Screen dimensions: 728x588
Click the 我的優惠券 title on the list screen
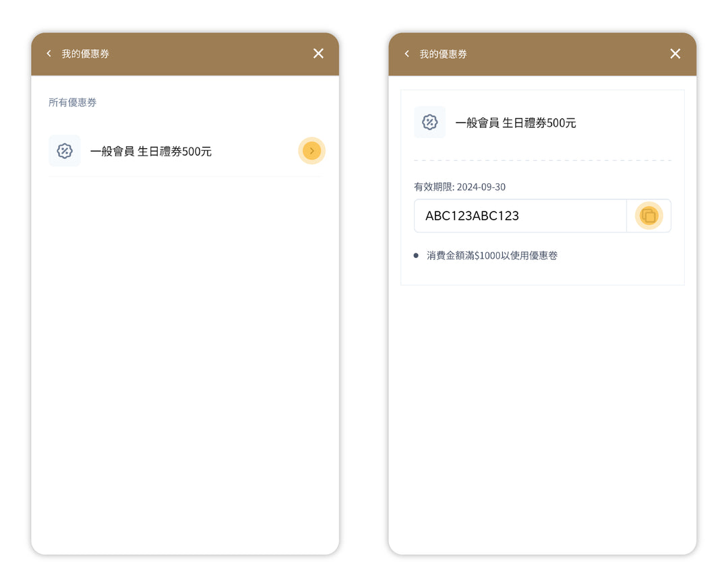coord(86,54)
